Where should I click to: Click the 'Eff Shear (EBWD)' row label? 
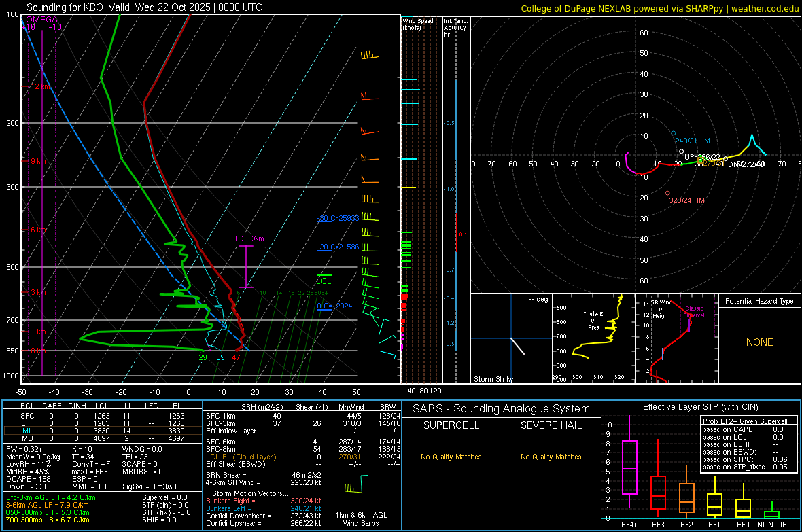pyautogui.click(x=235, y=464)
